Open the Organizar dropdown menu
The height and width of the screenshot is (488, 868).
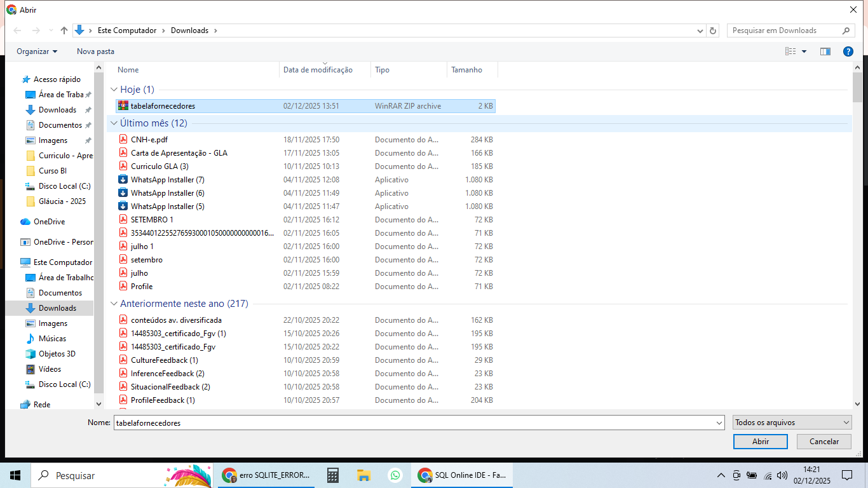point(37,51)
